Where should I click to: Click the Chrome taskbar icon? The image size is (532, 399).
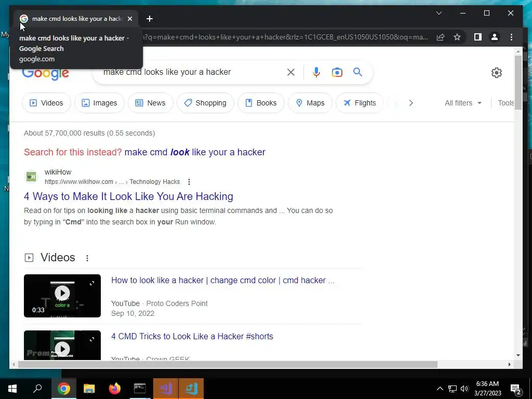(x=63, y=389)
